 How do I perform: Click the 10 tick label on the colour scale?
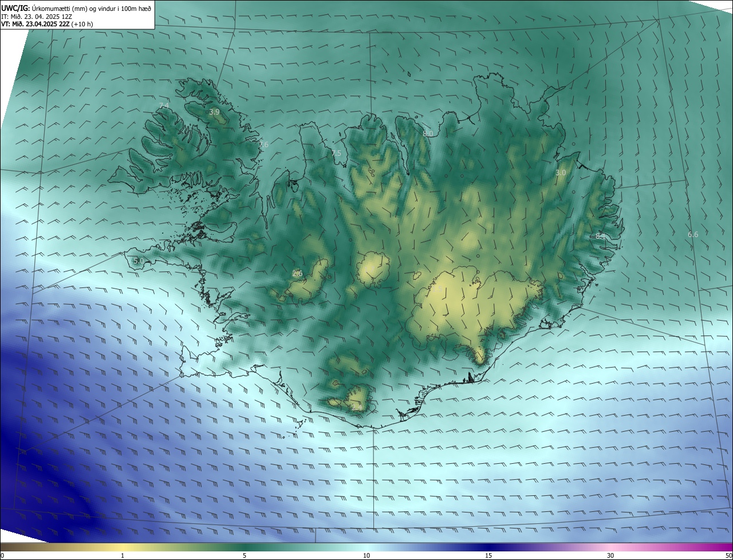point(366,555)
